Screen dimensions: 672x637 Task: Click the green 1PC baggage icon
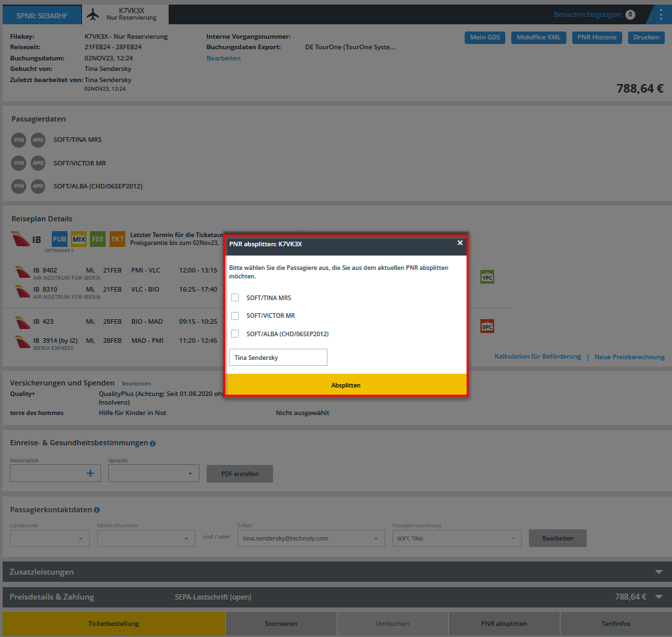click(x=487, y=277)
